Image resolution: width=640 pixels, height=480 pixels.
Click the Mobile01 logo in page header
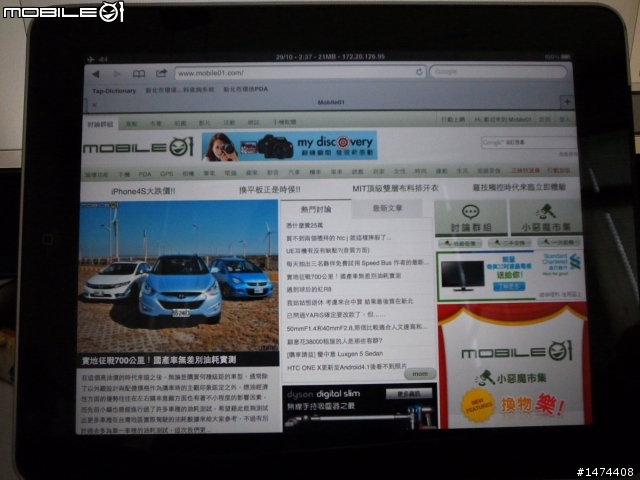coord(138,147)
